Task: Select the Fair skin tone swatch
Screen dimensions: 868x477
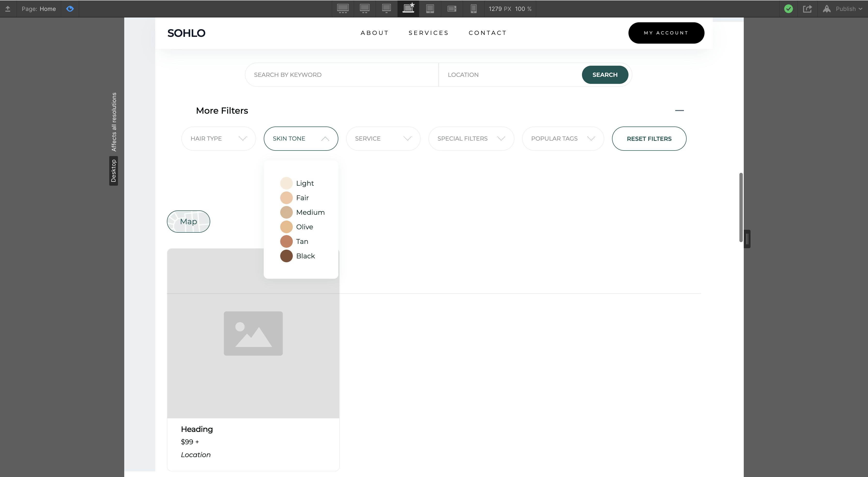Action: pyautogui.click(x=287, y=198)
